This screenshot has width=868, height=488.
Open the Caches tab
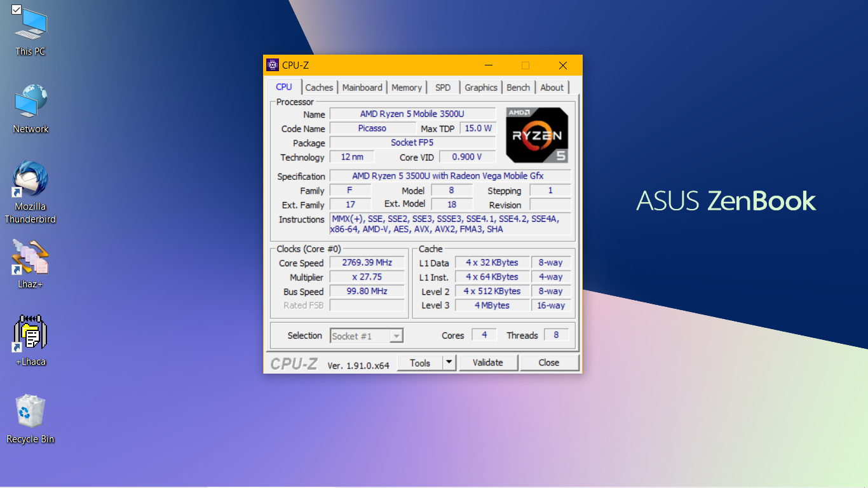(319, 88)
